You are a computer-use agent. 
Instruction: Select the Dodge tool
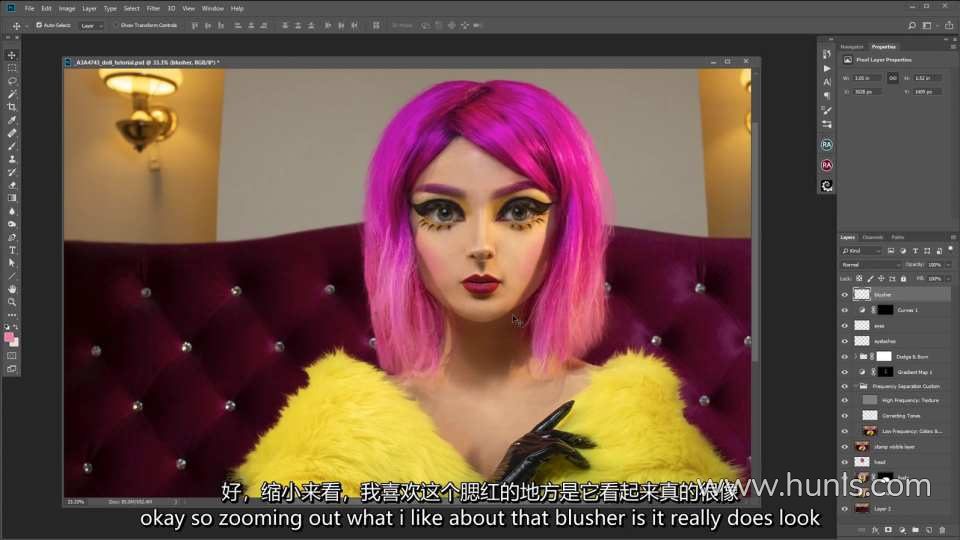12,224
